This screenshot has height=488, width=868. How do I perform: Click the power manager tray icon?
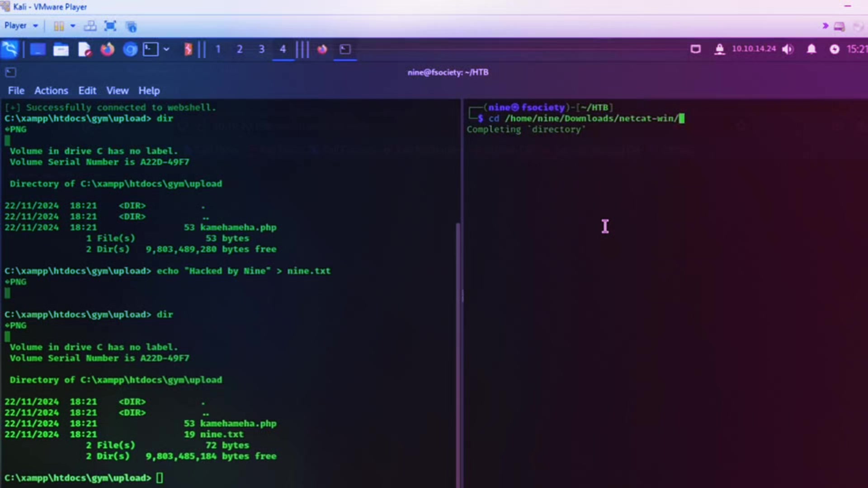(835, 49)
